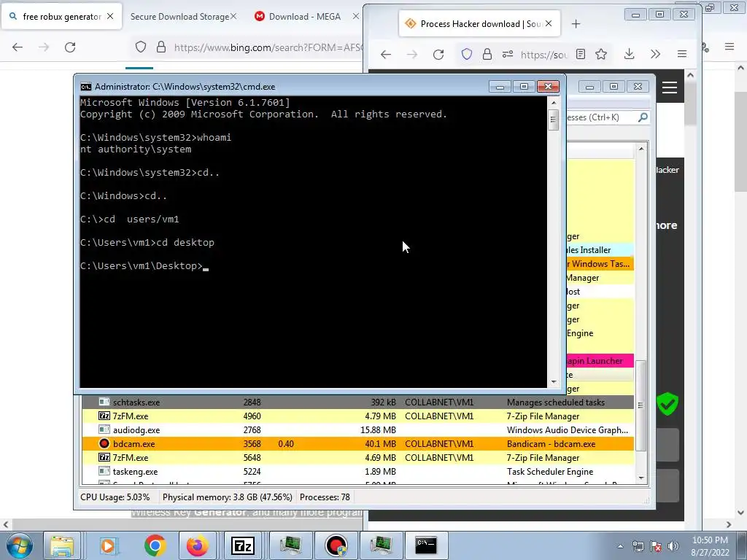Click the lock icon beside bing.com URL
Screen dimensions: 747x560
click(161, 47)
